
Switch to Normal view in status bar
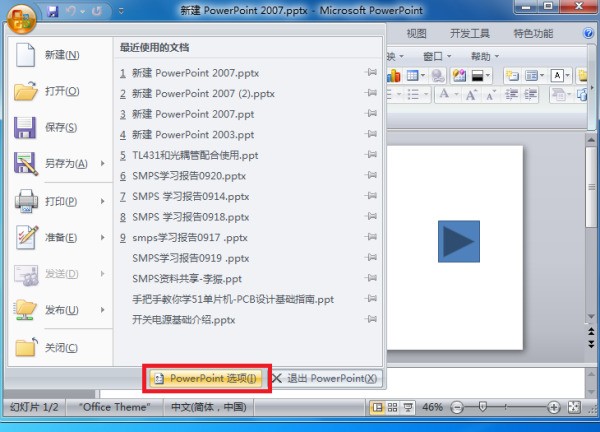point(377,408)
